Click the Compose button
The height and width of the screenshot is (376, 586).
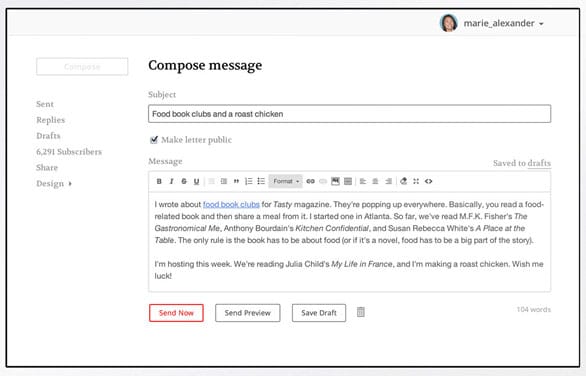point(82,67)
